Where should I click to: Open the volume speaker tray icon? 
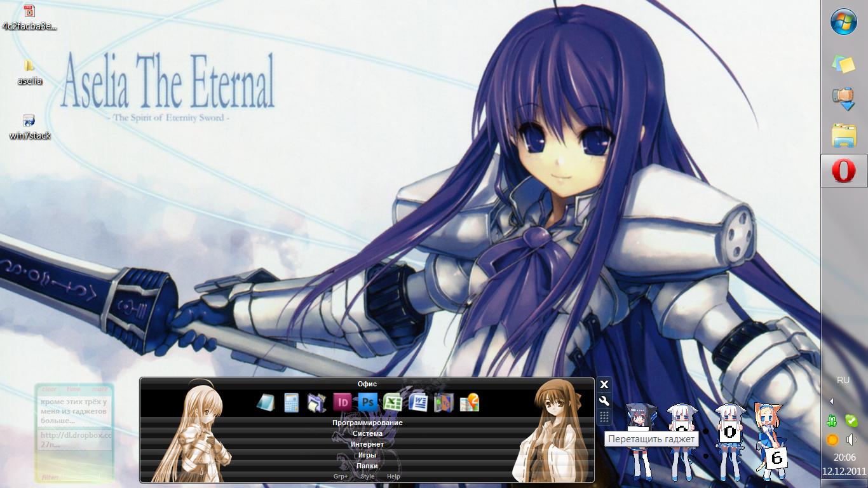click(x=851, y=440)
